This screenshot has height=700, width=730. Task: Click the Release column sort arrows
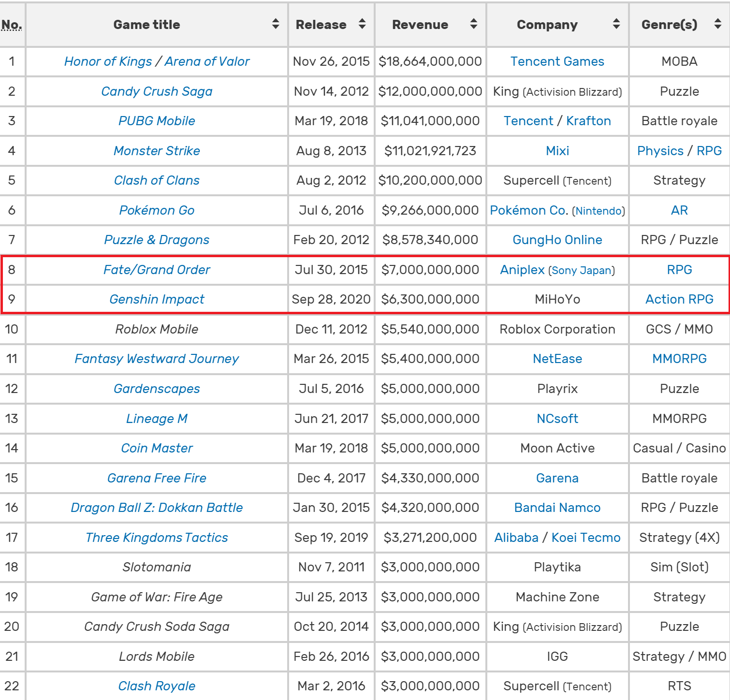(x=362, y=24)
